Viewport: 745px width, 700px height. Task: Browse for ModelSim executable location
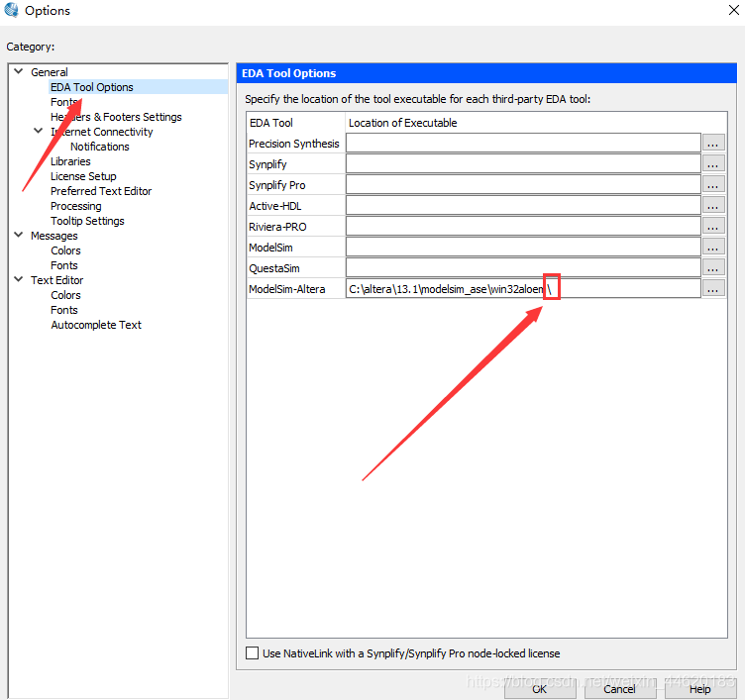pos(712,248)
